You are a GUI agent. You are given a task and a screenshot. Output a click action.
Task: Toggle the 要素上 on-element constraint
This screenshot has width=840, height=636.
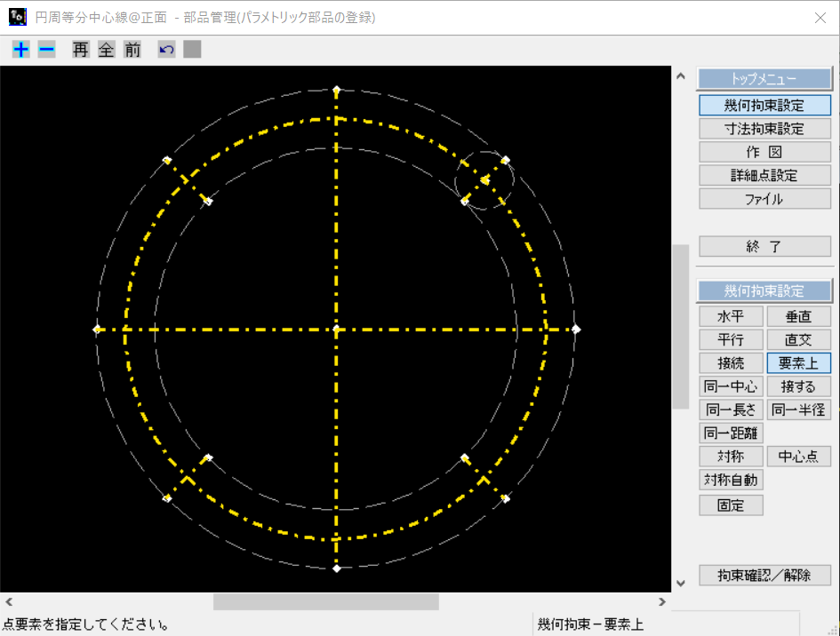(799, 363)
